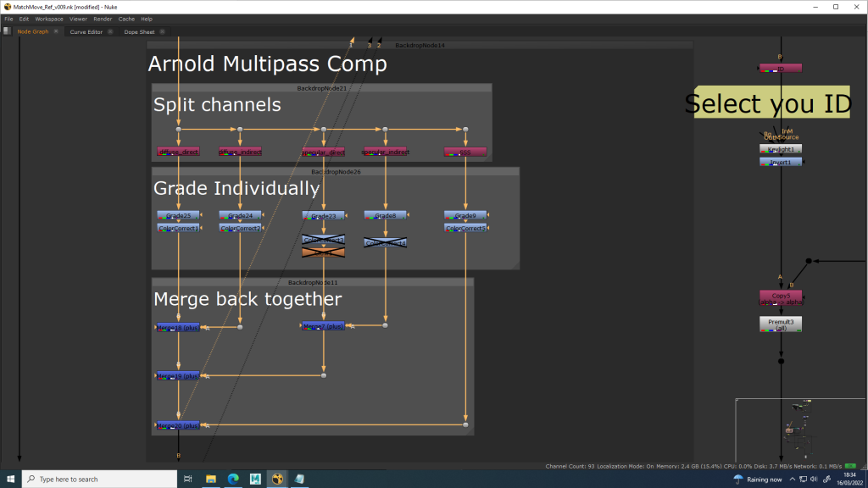Click the node graph navigator minimap
The width and height of the screenshot is (868, 488).
tap(800, 430)
